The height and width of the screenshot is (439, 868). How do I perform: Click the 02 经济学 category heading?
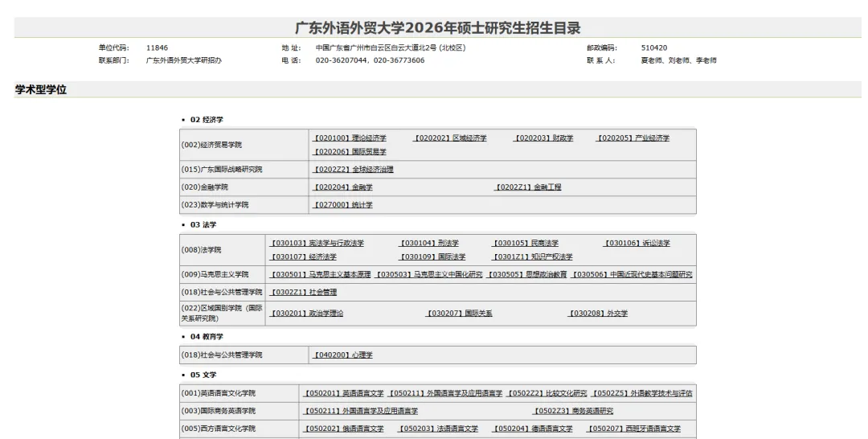(x=207, y=120)
